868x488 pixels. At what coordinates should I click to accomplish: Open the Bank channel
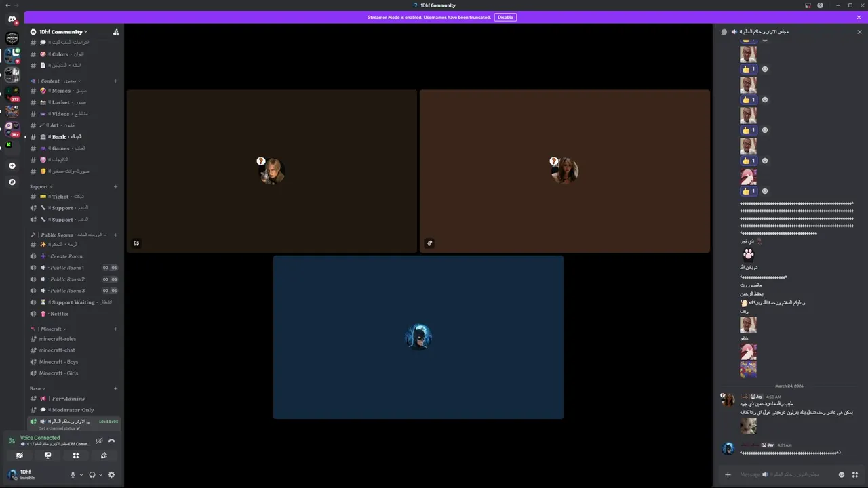point(74,137)
